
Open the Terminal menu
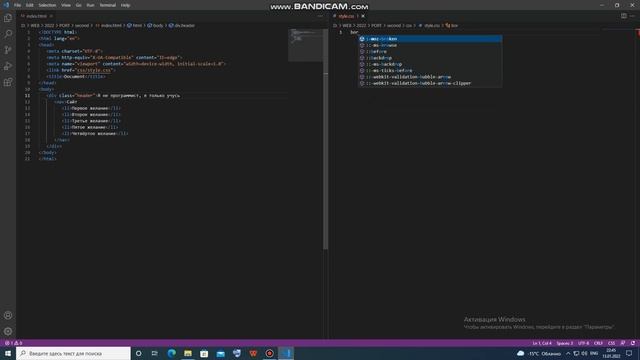pyautogui.click(x=108, y=5)
